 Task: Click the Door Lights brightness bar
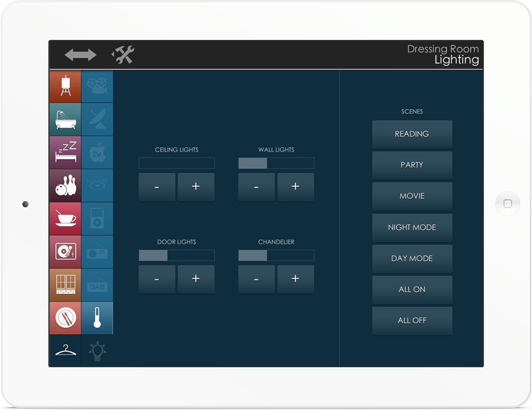point(176,255)
